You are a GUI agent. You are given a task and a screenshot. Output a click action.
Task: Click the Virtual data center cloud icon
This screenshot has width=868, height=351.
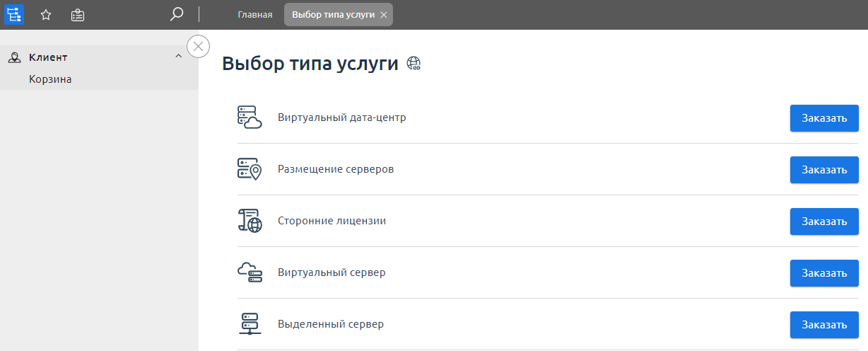250,117
